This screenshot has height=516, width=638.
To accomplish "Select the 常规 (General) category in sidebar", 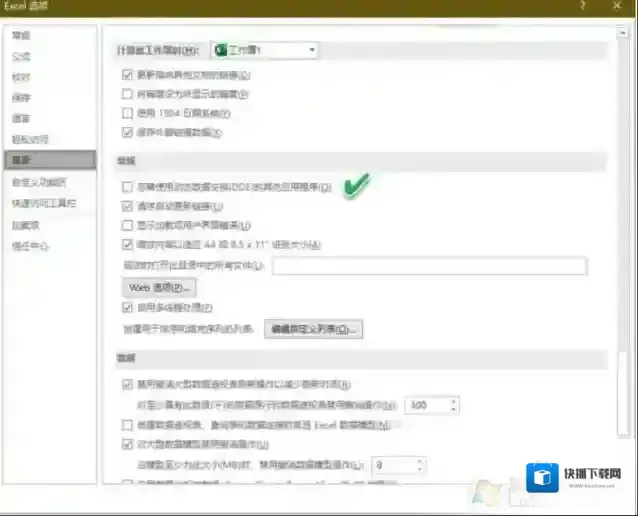I will [x=21, y=35].
